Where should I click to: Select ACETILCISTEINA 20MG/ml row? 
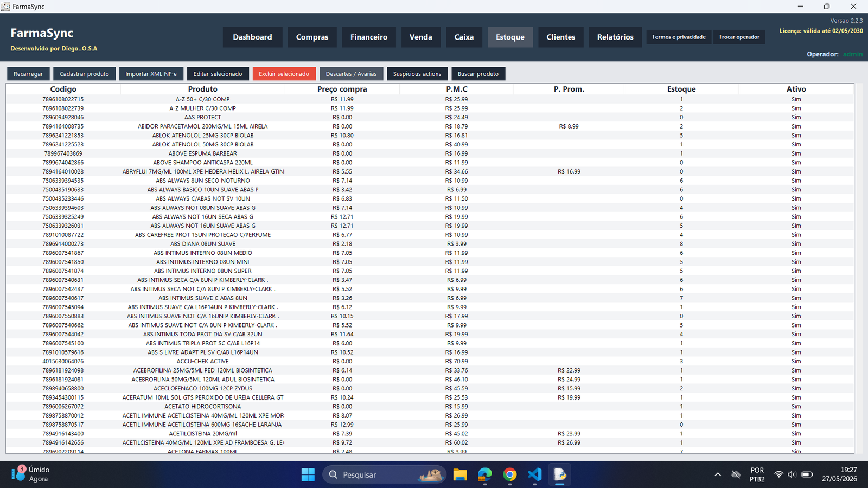click(x=430, y=434)
